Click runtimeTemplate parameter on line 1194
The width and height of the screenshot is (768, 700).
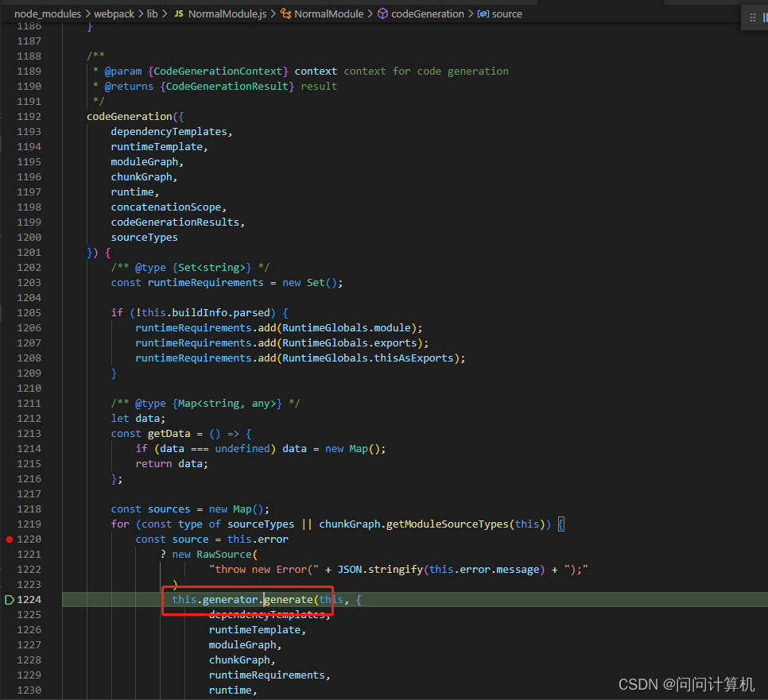point(157,147)
